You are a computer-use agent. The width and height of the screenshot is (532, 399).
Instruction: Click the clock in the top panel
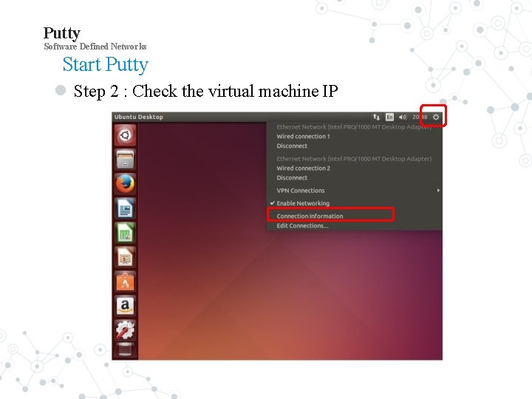click(420, 117)
